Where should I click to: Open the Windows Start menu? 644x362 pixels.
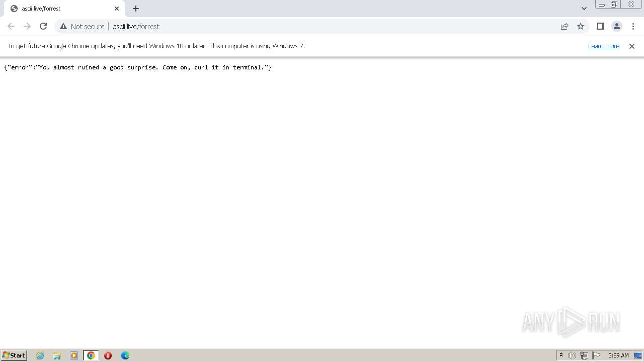click(14, 355)
